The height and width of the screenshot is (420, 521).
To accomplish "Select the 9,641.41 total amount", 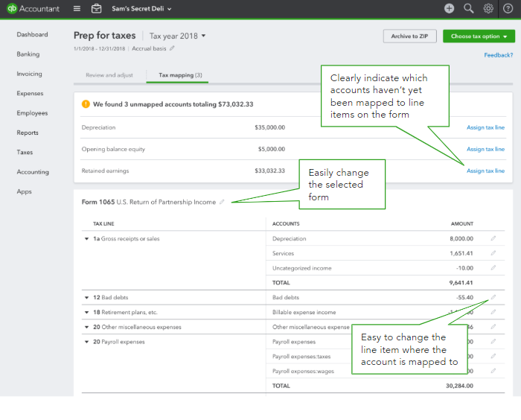I will [461, 283].
